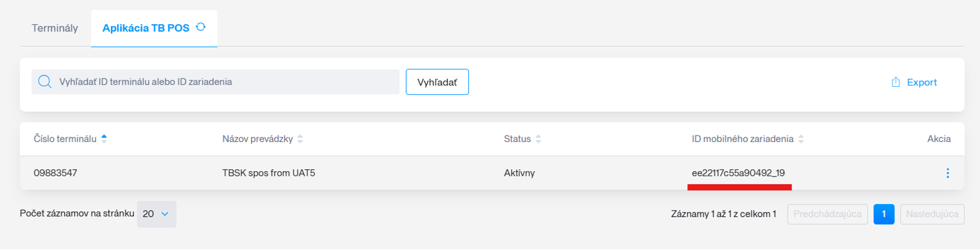Sort by Názov prevádzky arrow icon

point(300,139)
